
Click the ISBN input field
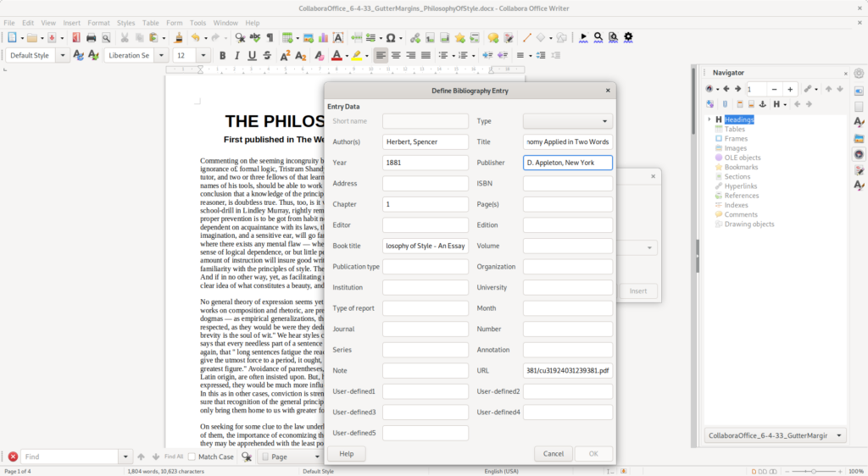click(567, 184)
